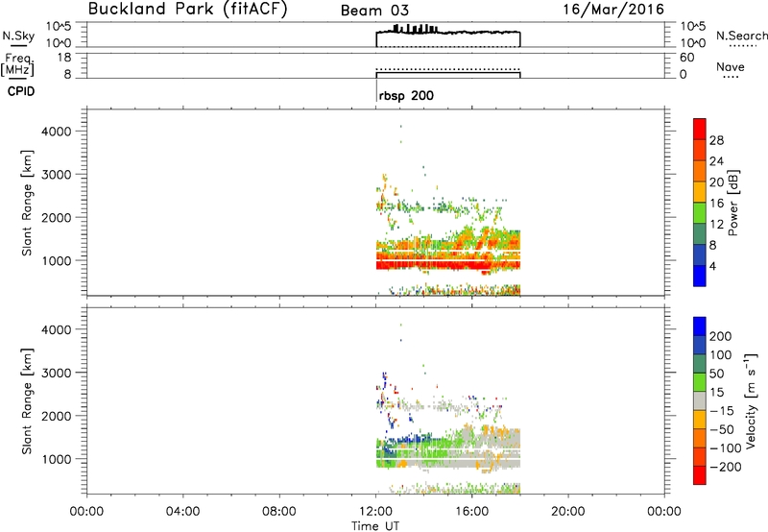
Task: Click the '4' tick on Power colorbar
Action: coord(712,267)
